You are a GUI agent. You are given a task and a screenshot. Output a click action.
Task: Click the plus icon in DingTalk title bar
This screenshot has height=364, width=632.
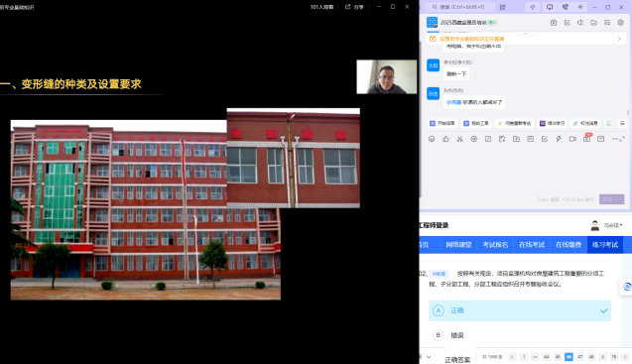click(x=580, y=7)
